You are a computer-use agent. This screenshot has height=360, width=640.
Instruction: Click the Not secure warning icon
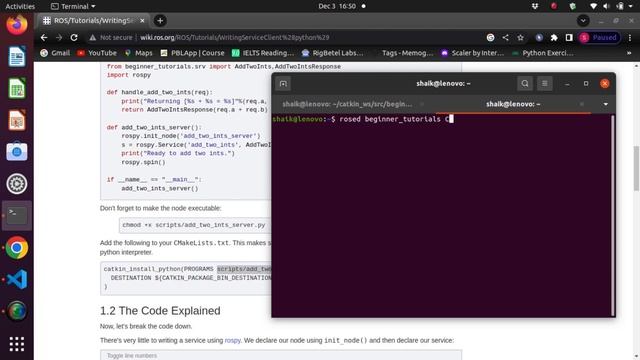click(93, 38)
